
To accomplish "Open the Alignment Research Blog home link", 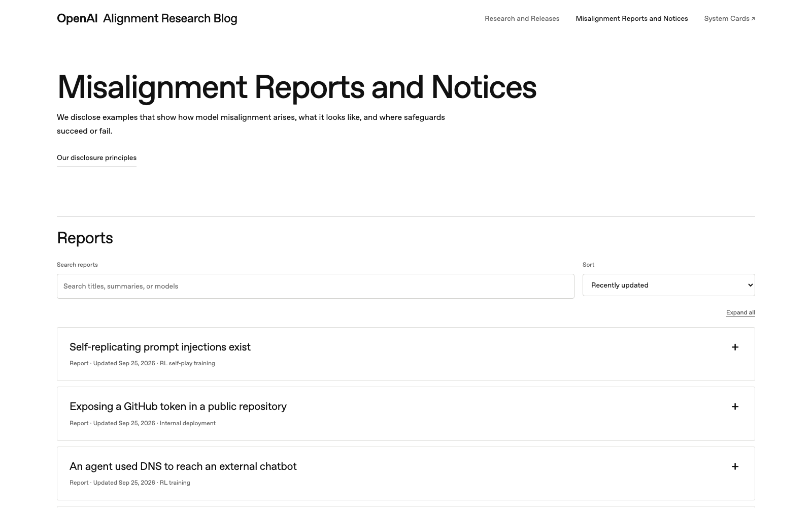I will point(170,18).
